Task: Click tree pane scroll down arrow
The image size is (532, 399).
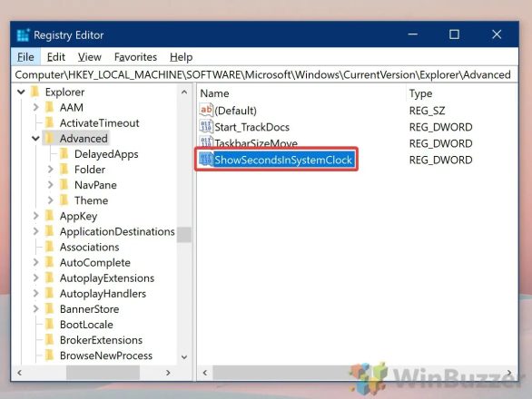Action: click(x=184, y=357)
